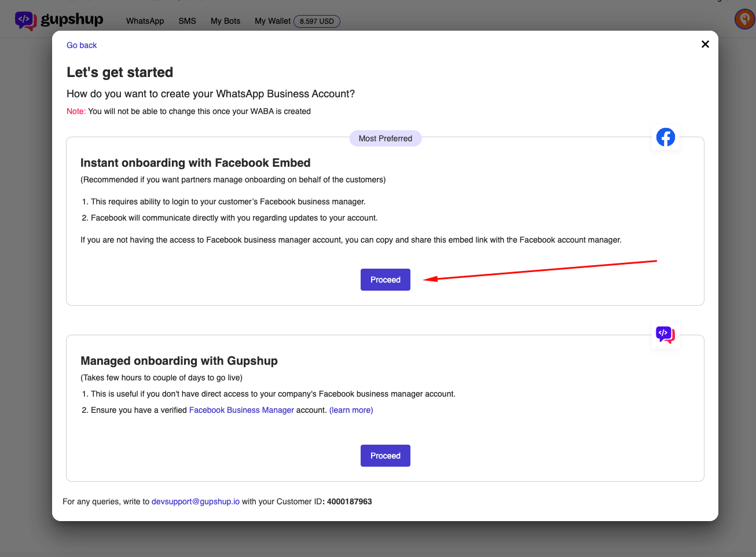Click the WhatsApp Business Account question text
Screen dimensions: 756x557
pos(211,94)
